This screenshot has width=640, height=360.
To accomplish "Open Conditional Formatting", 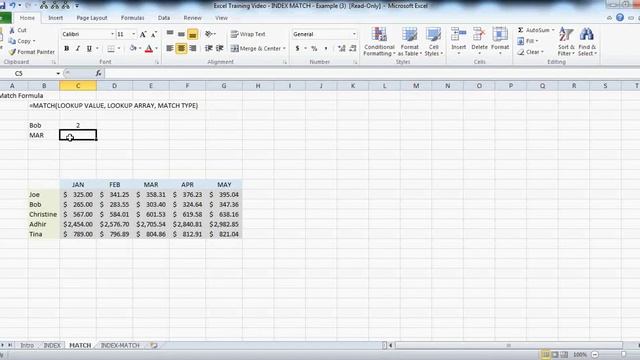I will [379, 41].
